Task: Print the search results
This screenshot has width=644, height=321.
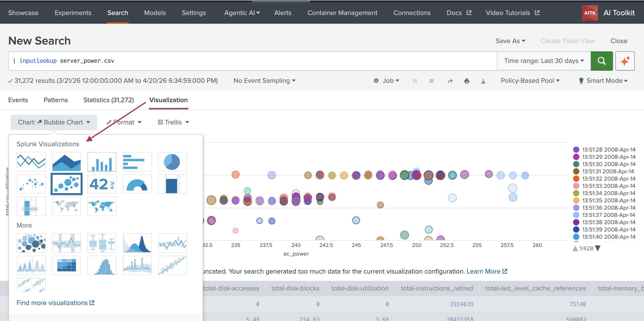Action: 467,81
